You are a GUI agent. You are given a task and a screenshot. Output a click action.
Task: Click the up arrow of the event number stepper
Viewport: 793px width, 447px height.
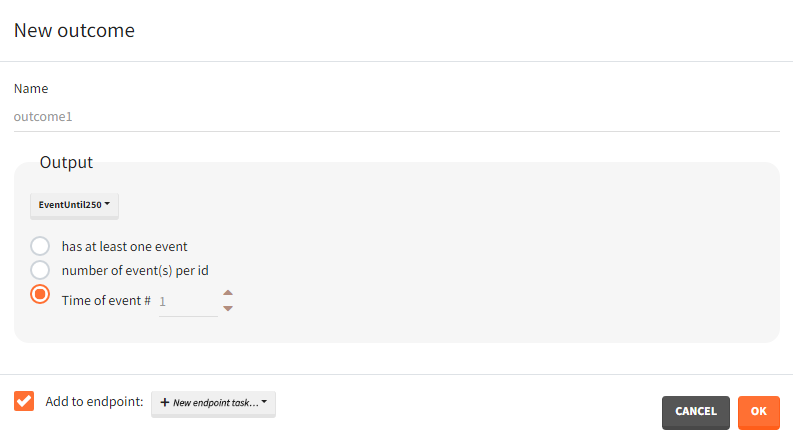point(228,293)
